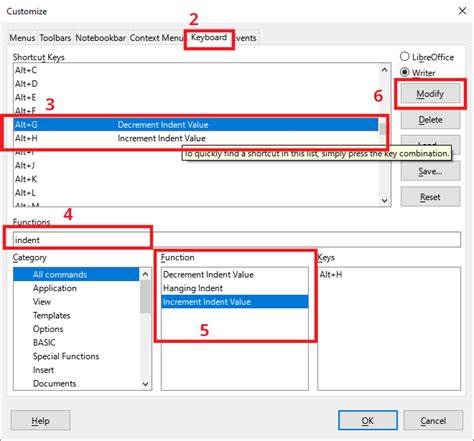Select Decrement Indent Value in Function list

click(x=235, y=274)
